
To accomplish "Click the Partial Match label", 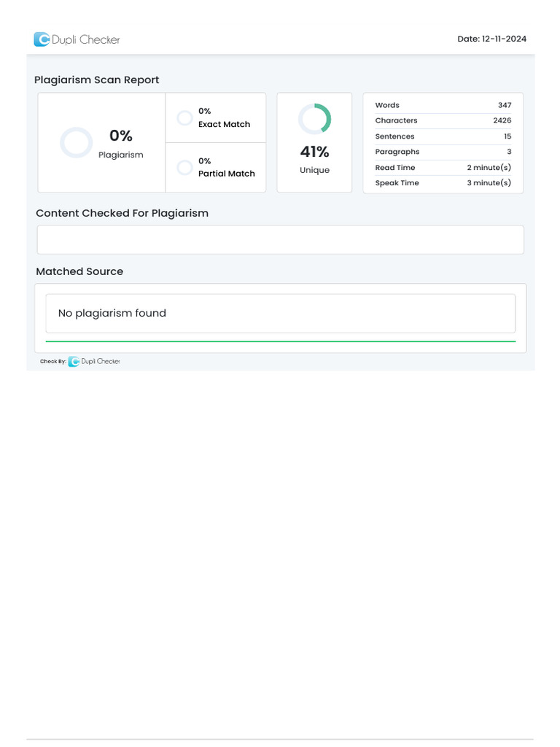I will [x=227, y=174].
